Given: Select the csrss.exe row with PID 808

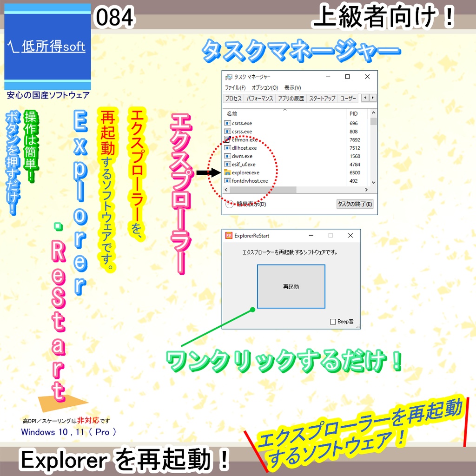Looking at the screenshot, I should point(296,132).
